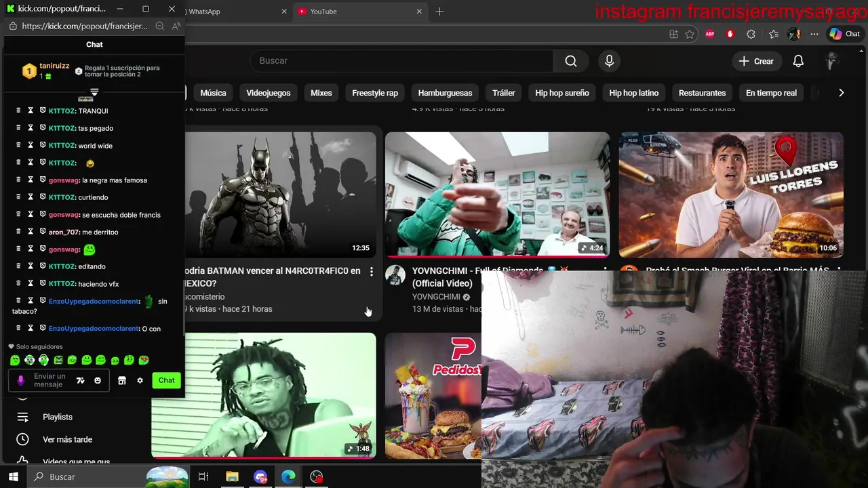Click username taniruizz in leaderboard

tap(54, 66)
